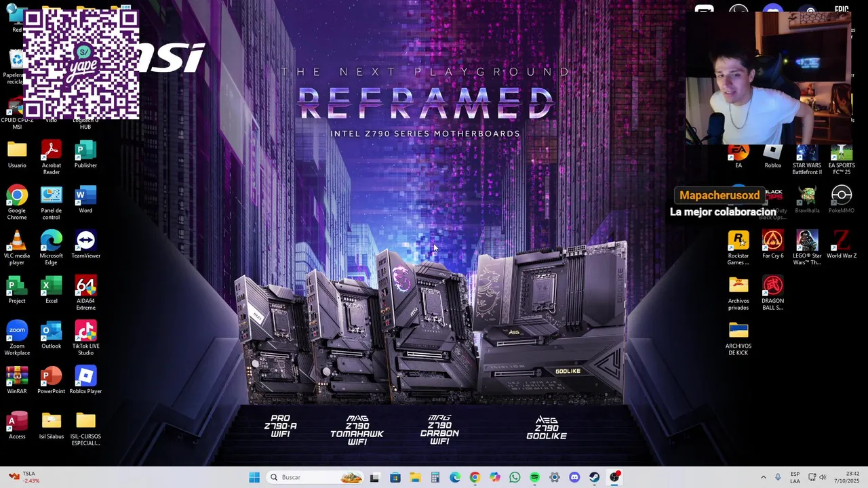Switch to Spotify on the taskbar

point(535,477)
